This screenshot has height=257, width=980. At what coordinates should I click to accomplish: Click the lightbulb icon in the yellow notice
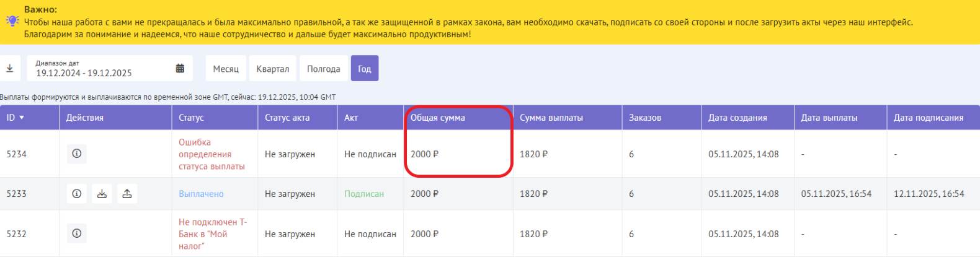click(12, 21)
